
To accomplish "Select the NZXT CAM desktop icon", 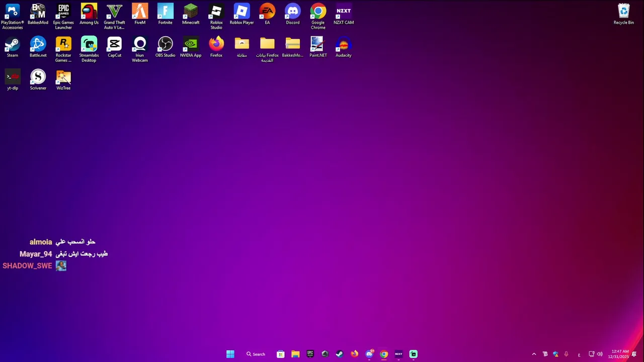I will [344, 14].
